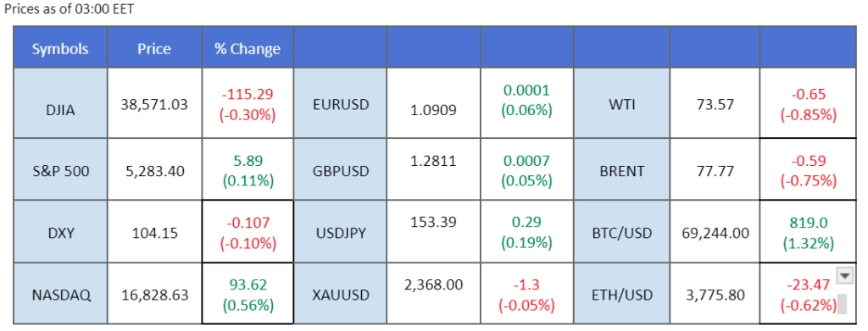The width and height of the screenshot is (868, 331).
Task: Click the GBPUSD symbol cell
Action: tap(340, 169)
